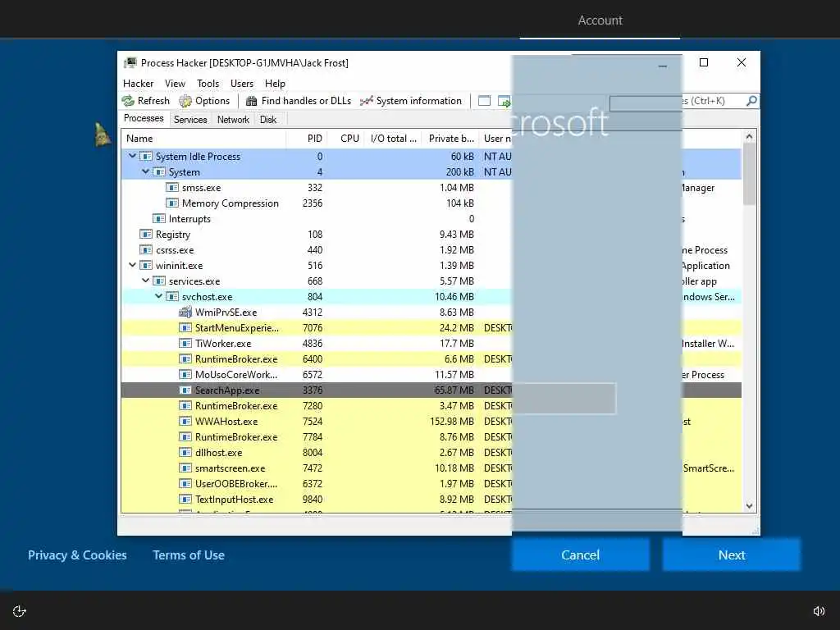Switch to the Disk tab
Viewport: 840px width, 630px height.
point(268,120)
